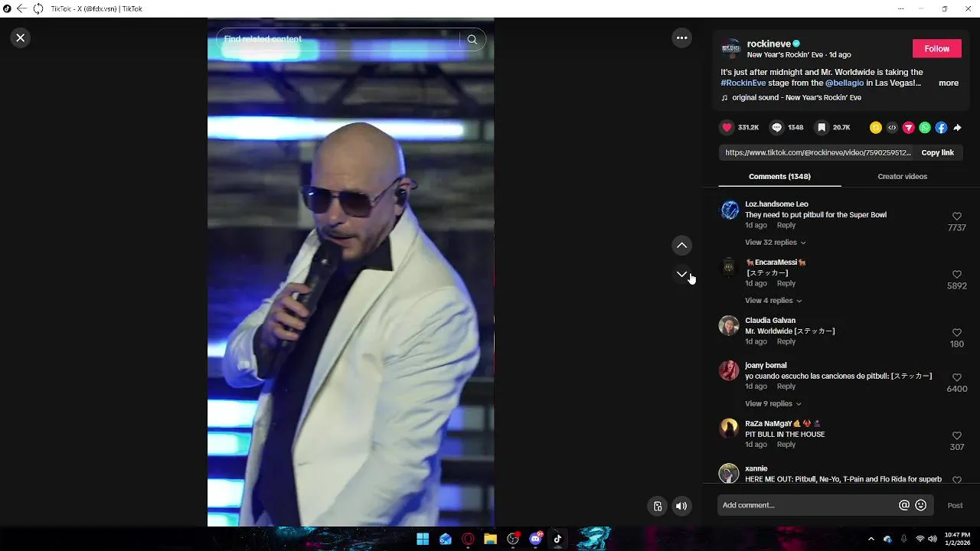The height and width of the screenshot is (551, 980).
Task: Open the rockineve profile avatar
Action: click(731, 48)
